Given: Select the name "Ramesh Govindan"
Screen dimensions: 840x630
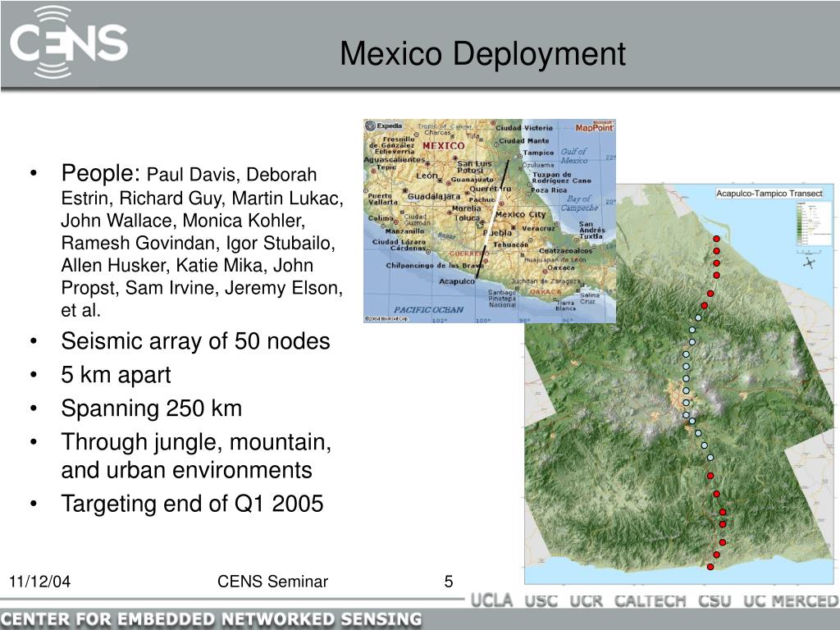Looking at the screenshot, I should click(138, 243).
